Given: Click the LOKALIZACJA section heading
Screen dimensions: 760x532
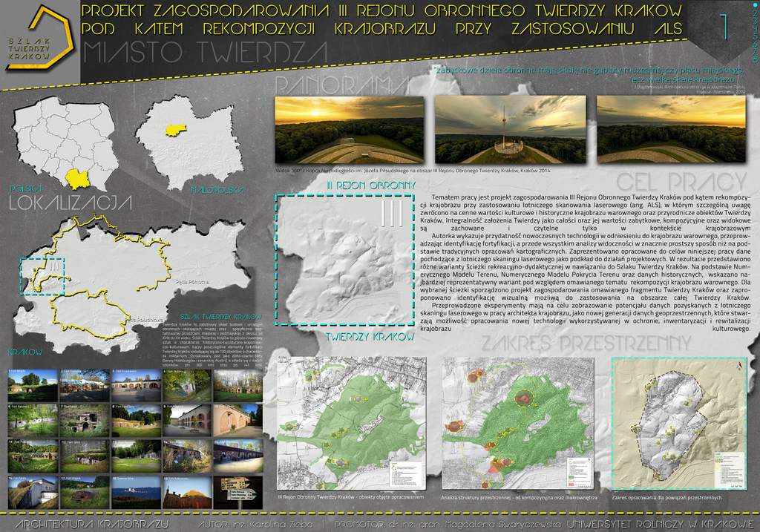Looking at the screenshot, I should coord(71,203).
